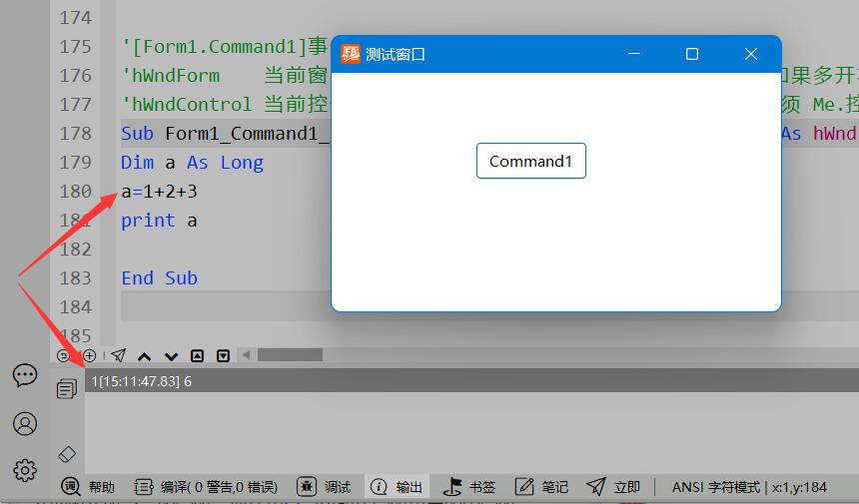
Task: Click the horizontal scrollbar thumb under the editor
Action: pyautogui.click(x=290, y=355)
